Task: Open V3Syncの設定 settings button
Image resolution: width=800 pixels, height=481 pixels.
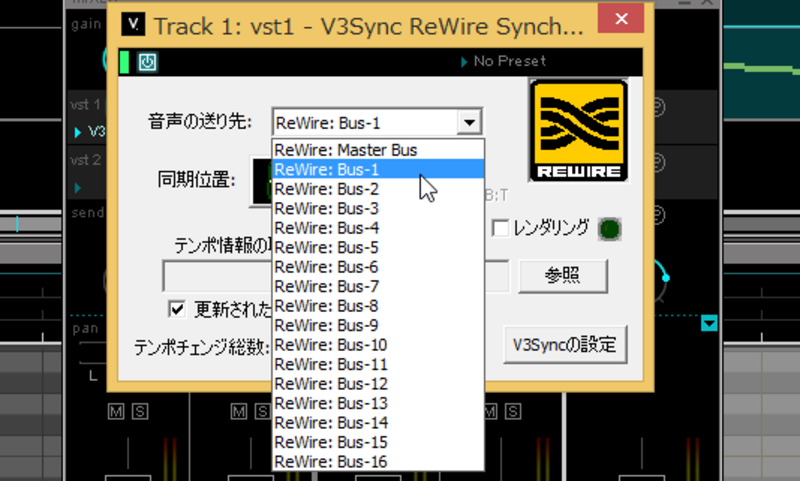Action: pos(564,345)
